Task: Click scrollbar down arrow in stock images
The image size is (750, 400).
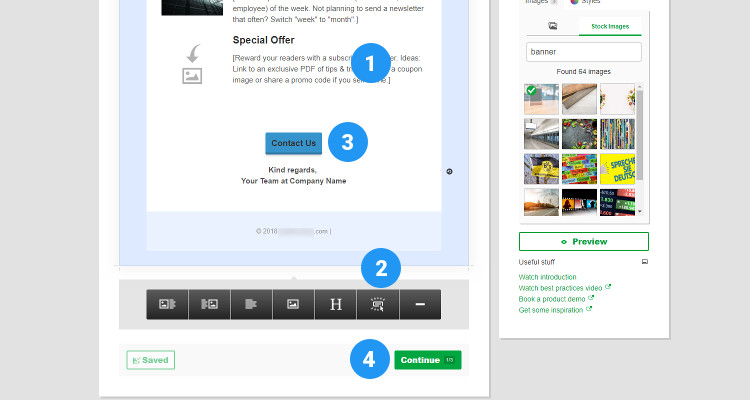Action: 640,211
